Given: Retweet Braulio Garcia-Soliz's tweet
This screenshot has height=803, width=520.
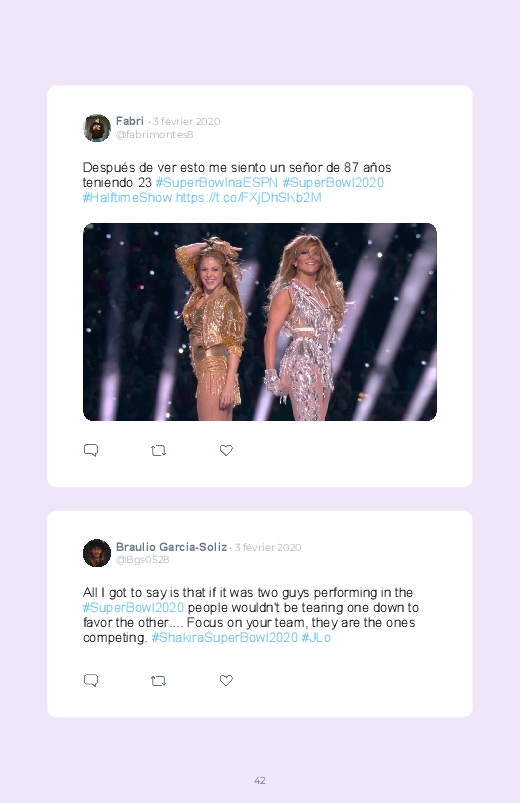Looking at the screenshot, I should pos(158,680).
